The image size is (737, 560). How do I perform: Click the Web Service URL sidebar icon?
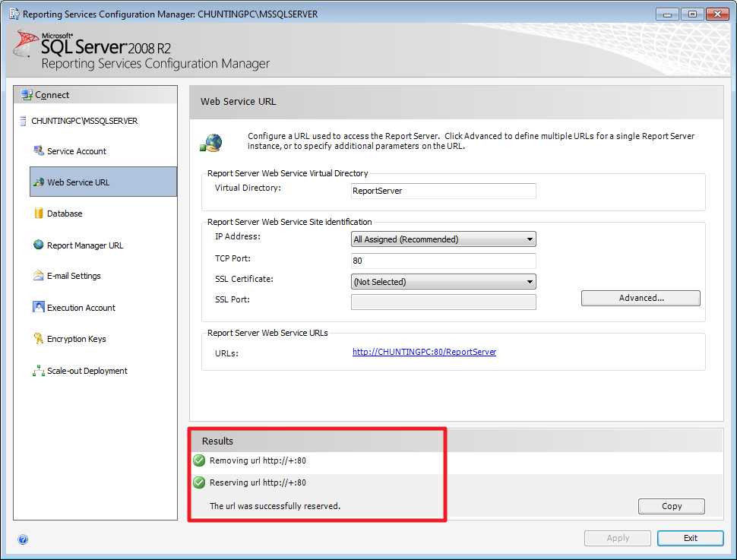tap(39, 182)
